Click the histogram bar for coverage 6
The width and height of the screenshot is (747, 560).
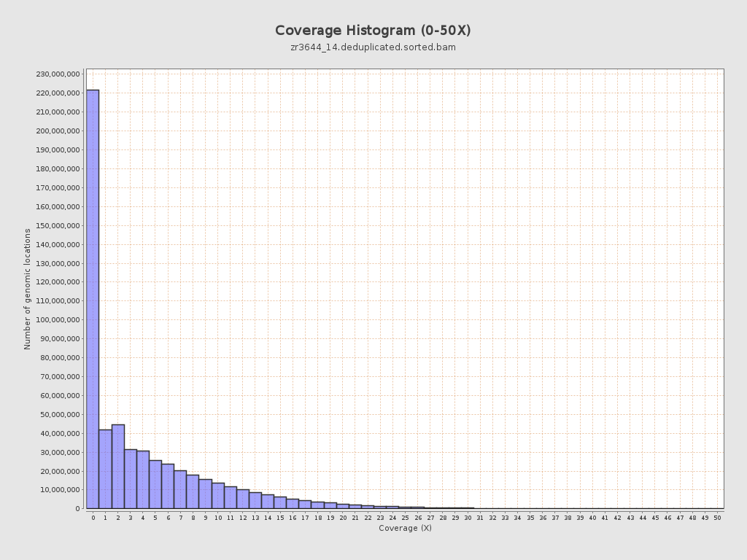pyautogui.click(x=168, y=486)
